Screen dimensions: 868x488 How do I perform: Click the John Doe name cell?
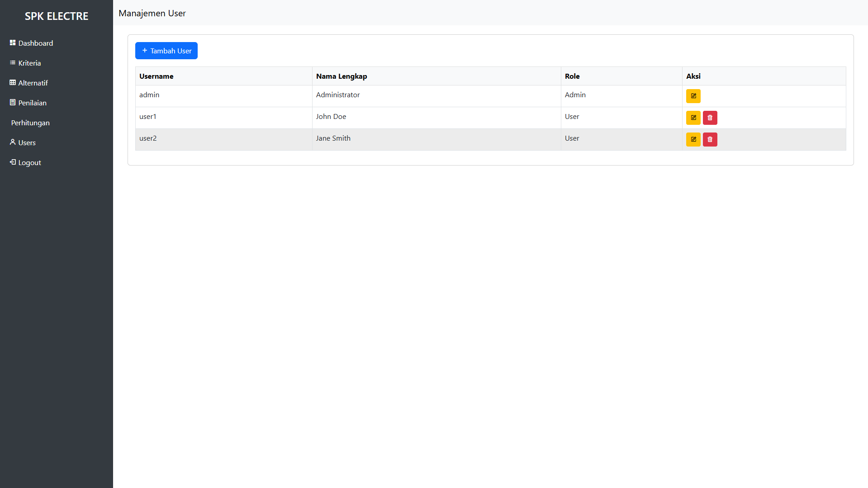tap(436, 118)
